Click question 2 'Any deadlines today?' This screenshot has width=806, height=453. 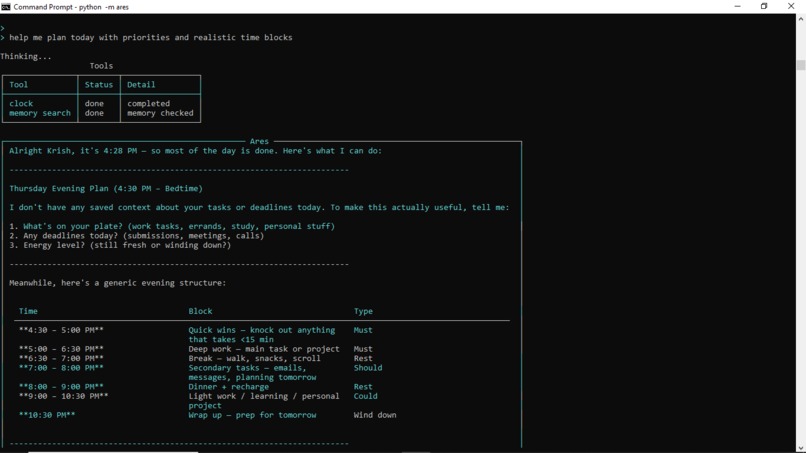(136, 236)
